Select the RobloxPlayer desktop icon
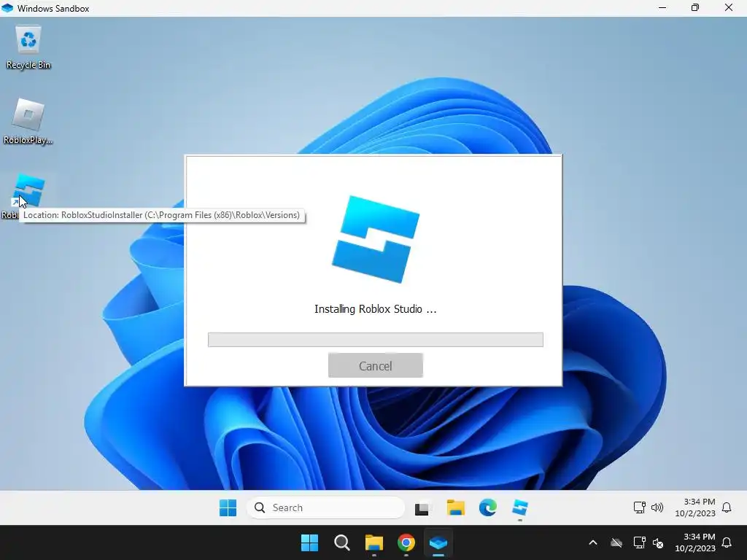Image resolution: width=747 pixels, height=560 pixels. (x=28, y=122)
